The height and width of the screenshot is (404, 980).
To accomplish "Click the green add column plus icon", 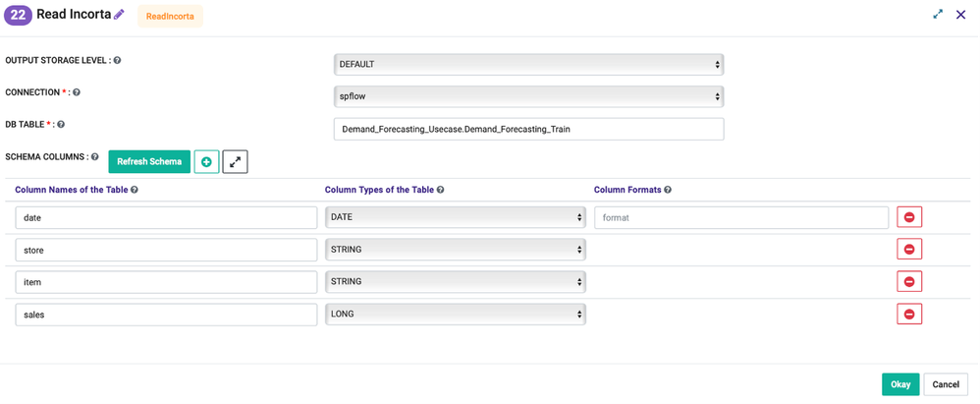I will [x=206, y=161].
